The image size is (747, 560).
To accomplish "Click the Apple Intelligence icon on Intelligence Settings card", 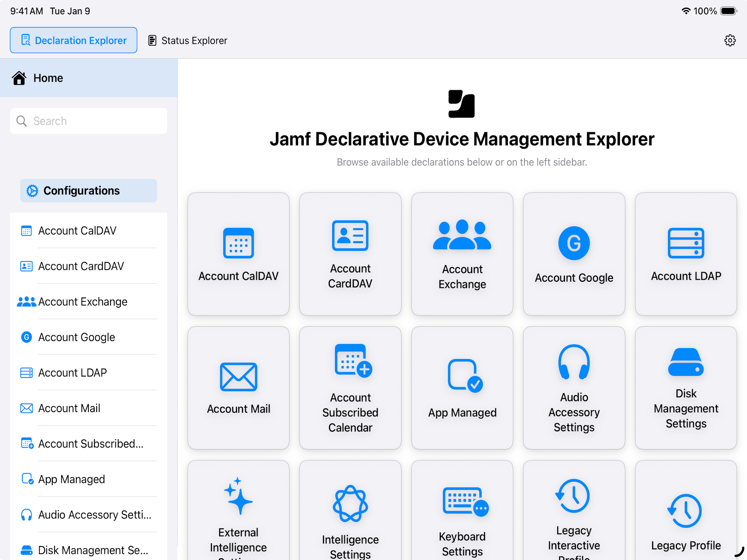I will pyautogui.click(x=350, y=504).
